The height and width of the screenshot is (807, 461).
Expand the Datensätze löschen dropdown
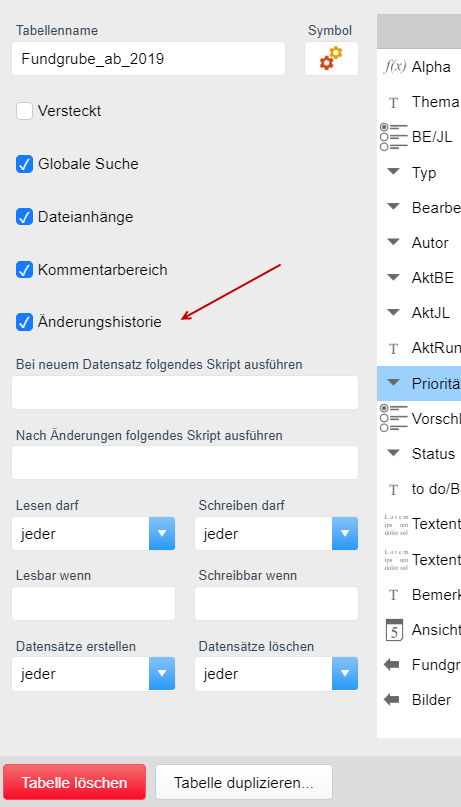(276, 674)
